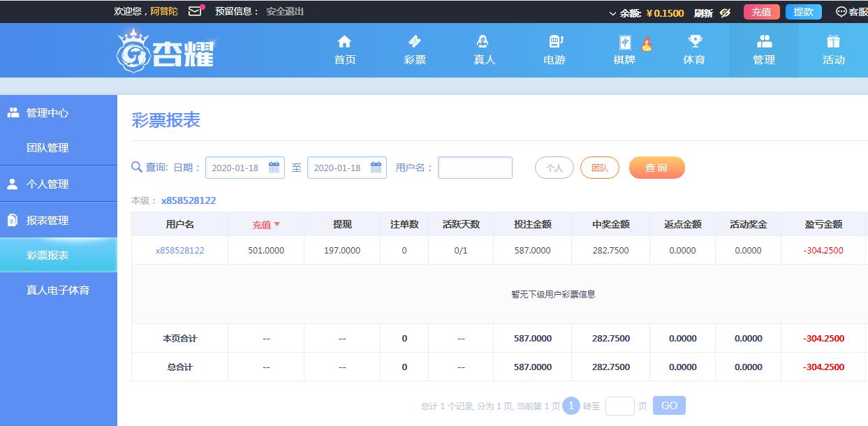Expand 报表管理 in sidebar

tap(47, 220)
